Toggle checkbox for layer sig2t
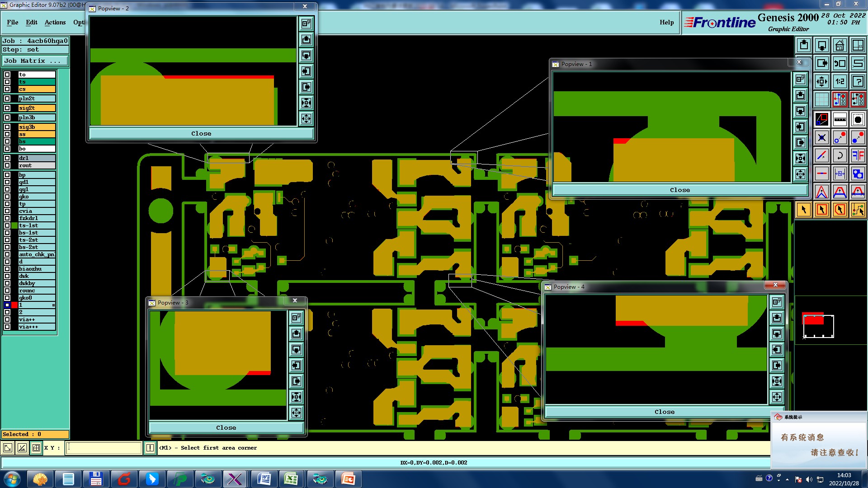The width and height of the screenshot is (868, 488). pyautogui.click(x=7, y=108)
